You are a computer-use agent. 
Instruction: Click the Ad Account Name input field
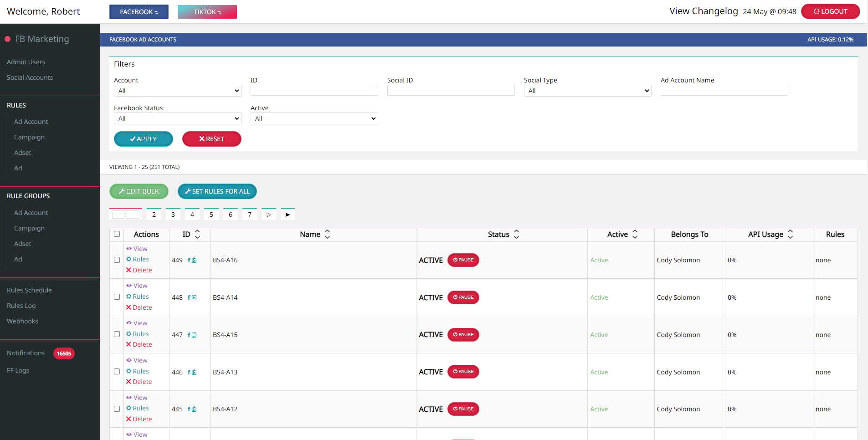[724, 90]
